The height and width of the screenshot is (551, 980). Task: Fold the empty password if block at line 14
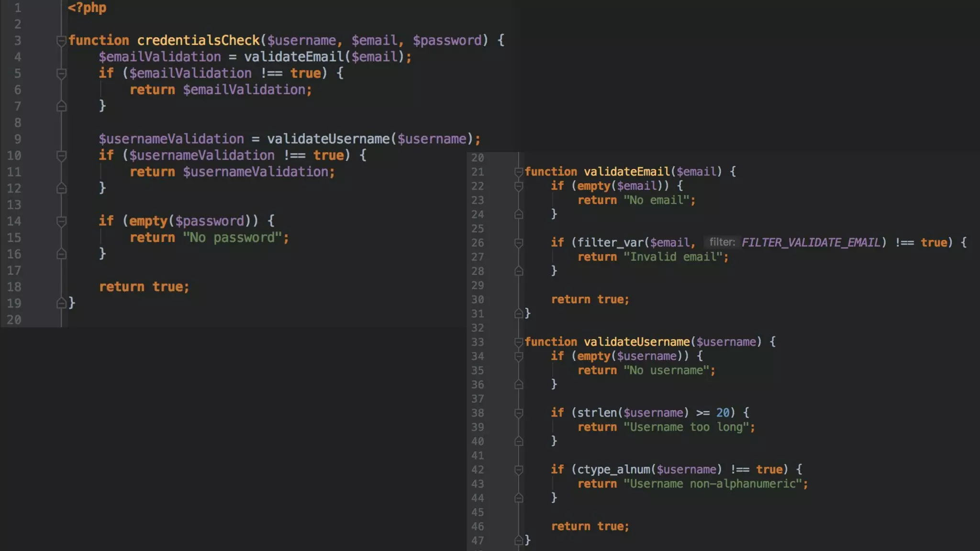pyautogui.click(x=61, y=221)
